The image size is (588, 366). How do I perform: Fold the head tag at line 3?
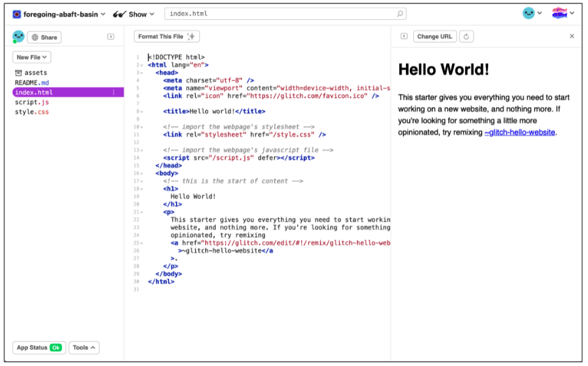point(141,73)
